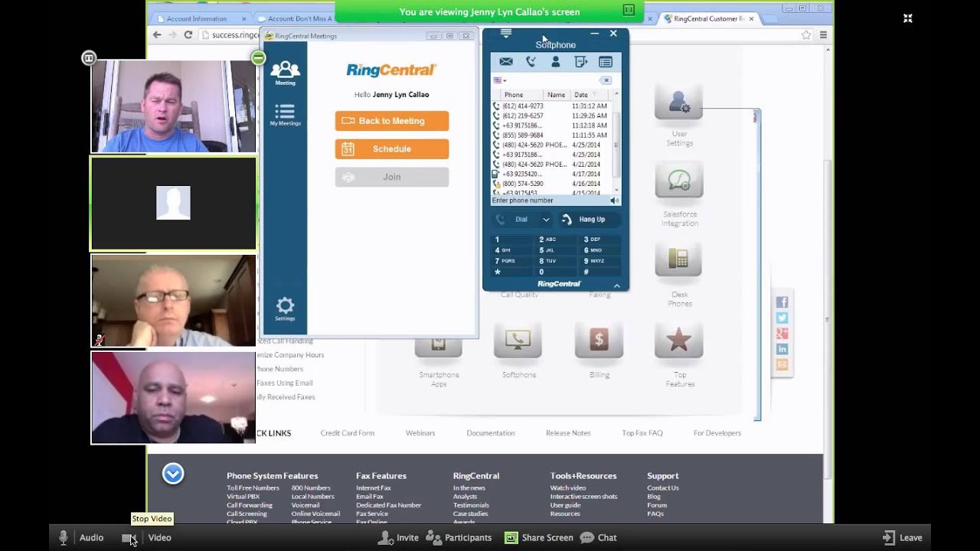This screenshot has height=551, width=980.
Task: Tap the pound key on keypad
Action: 600,272
